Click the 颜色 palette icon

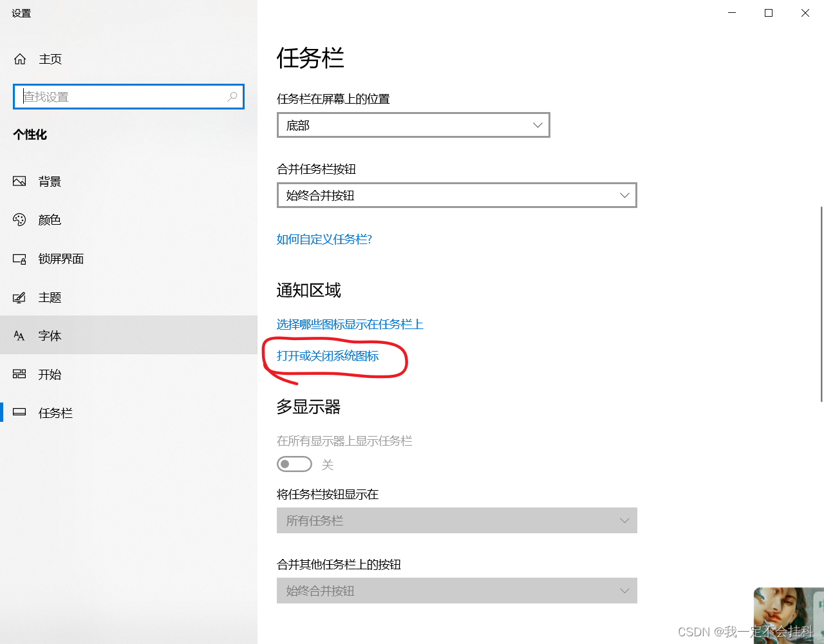tap(19, 220)
